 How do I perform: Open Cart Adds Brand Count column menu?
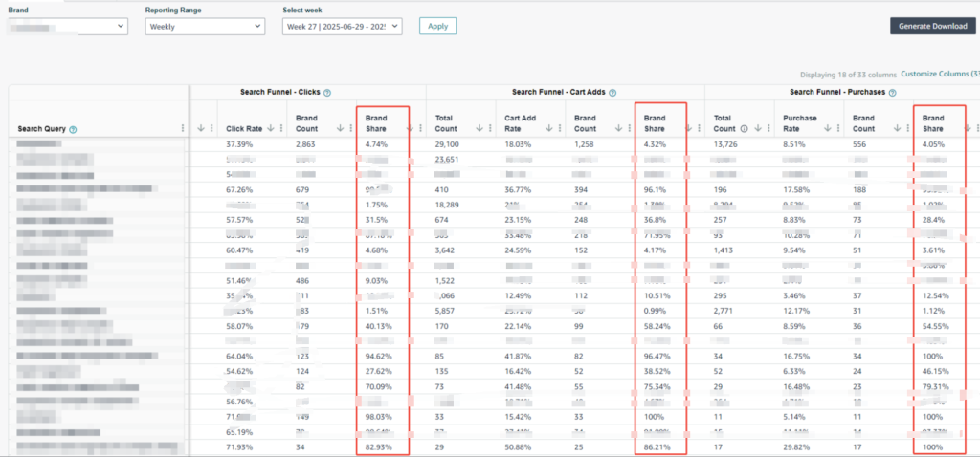[622, 128]
